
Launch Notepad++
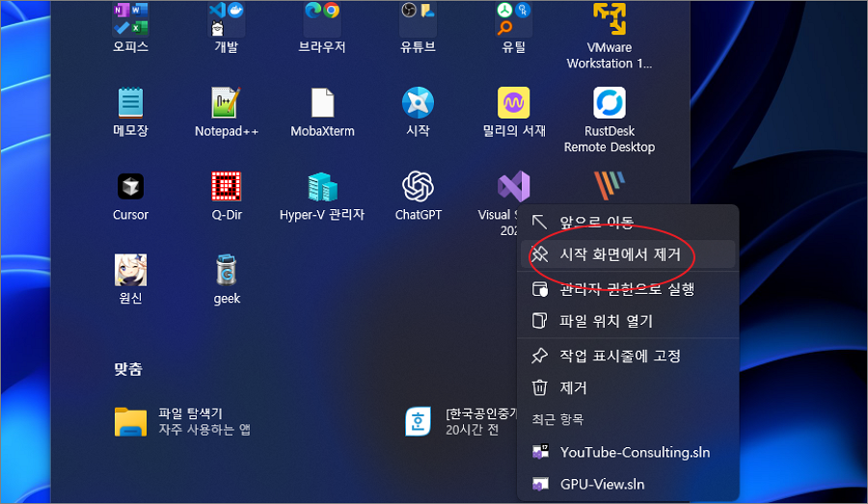pos(227,112)
